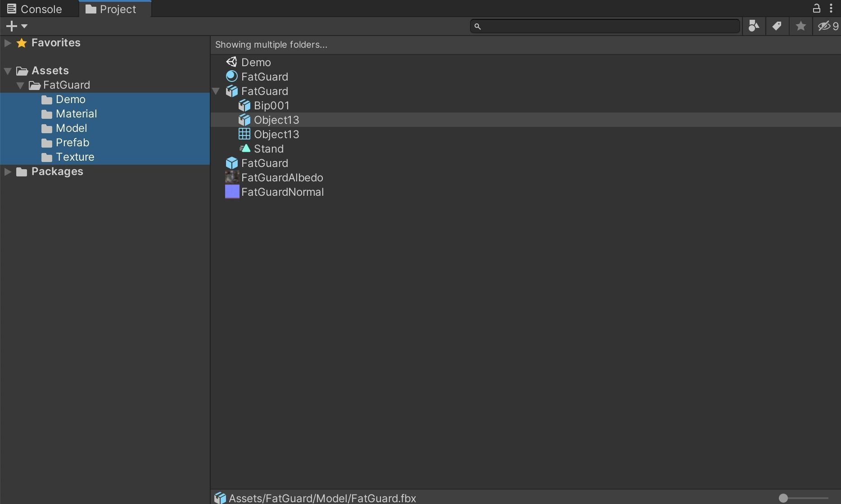Click the star icon to save search
This screenshot has height=504, width=841.
800,26
